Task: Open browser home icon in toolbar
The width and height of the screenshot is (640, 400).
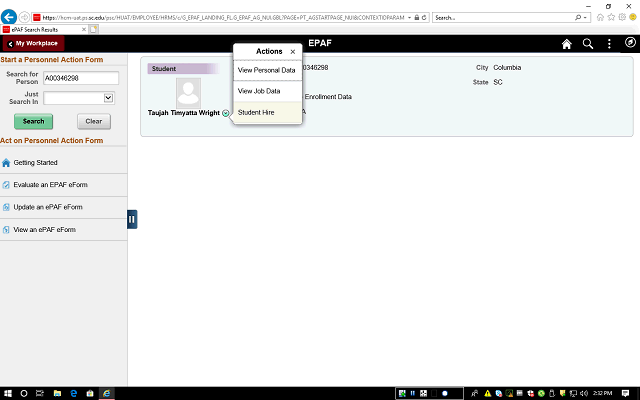Action: 600,17
